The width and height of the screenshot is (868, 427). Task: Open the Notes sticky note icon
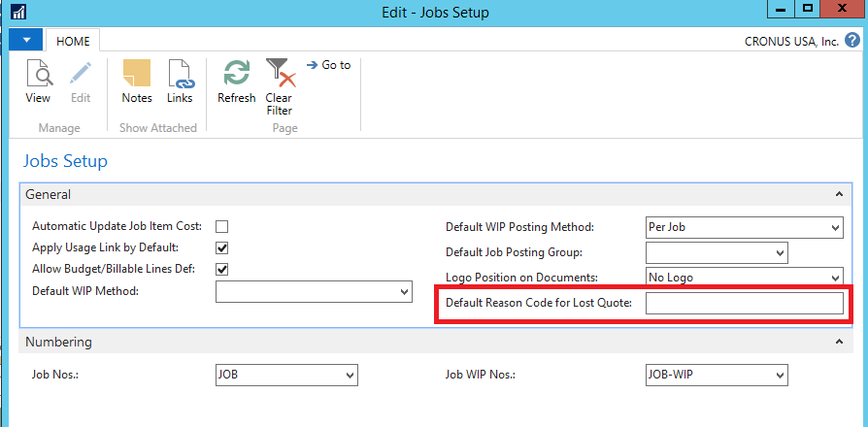pos(137,74)
